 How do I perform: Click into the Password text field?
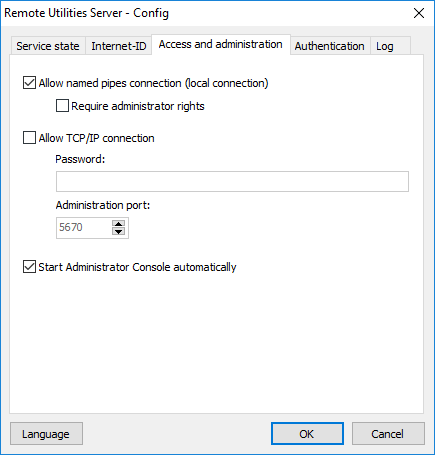232,181
